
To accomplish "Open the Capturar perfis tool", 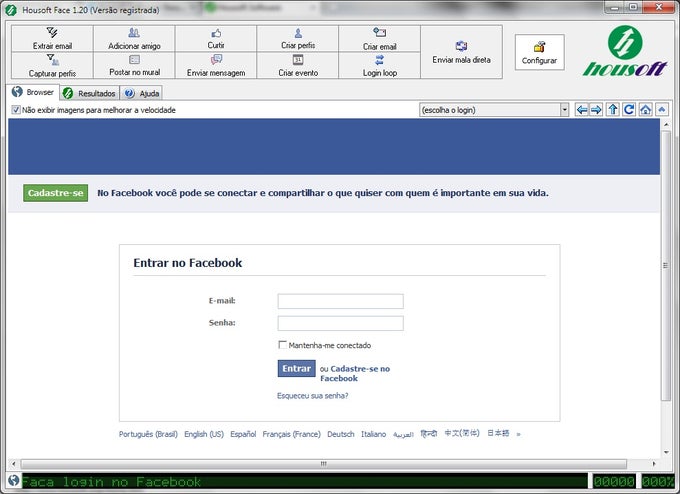I will (52, 65).
